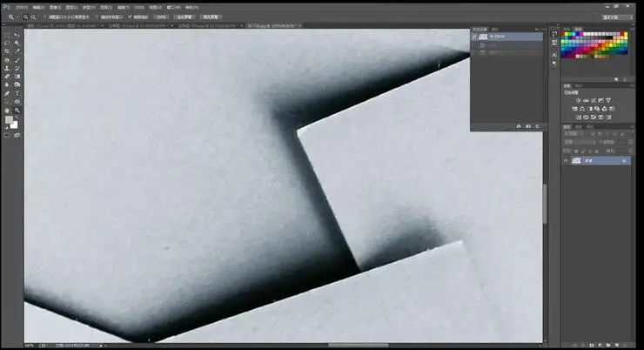Hide the Background layer with eye icon
The image size is (644, 350).
[x=566, y=160]
